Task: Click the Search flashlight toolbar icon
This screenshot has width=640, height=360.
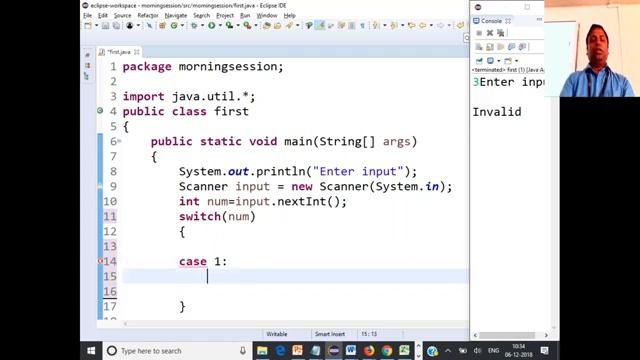Action: pyautogui.click(x=289, y=26)
